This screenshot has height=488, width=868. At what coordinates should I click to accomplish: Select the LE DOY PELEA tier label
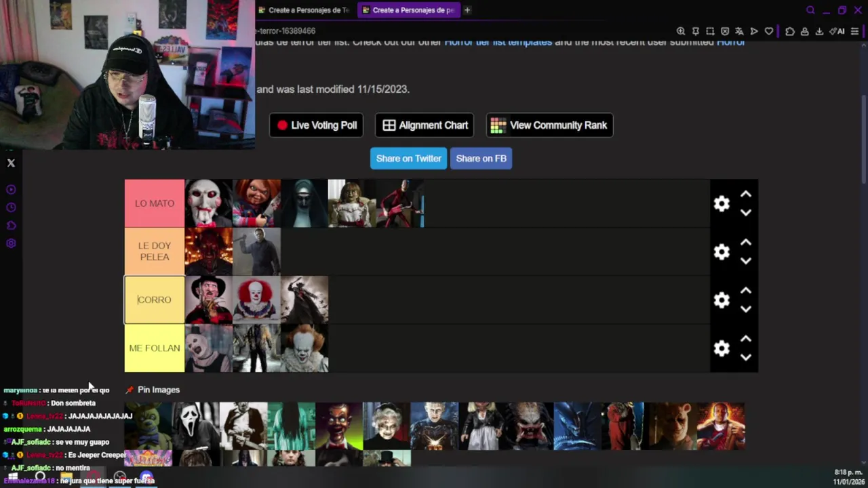[155, 251]
